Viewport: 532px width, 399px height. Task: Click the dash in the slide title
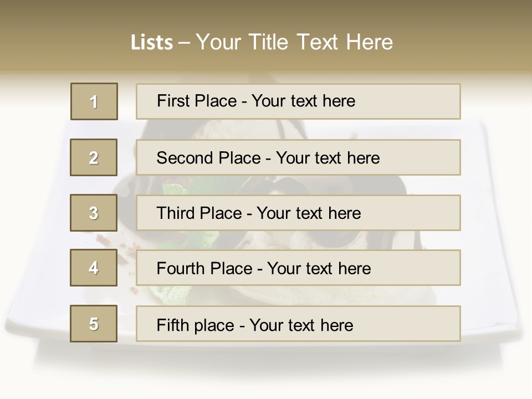pyautogui.click(x=184, y=43)
